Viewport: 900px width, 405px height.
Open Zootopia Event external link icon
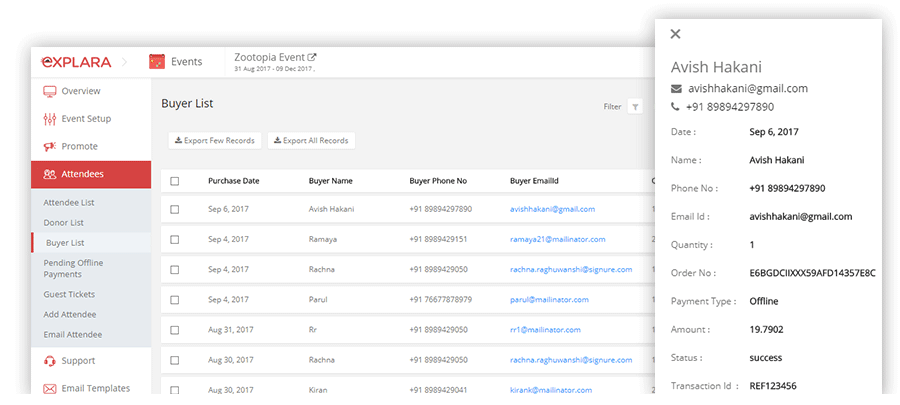[x=312, y=57]
